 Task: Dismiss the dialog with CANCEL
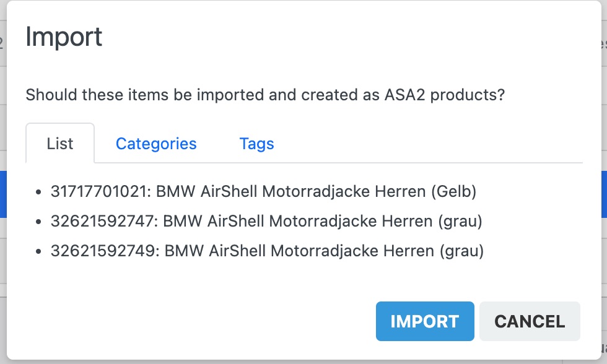(530, 321)
